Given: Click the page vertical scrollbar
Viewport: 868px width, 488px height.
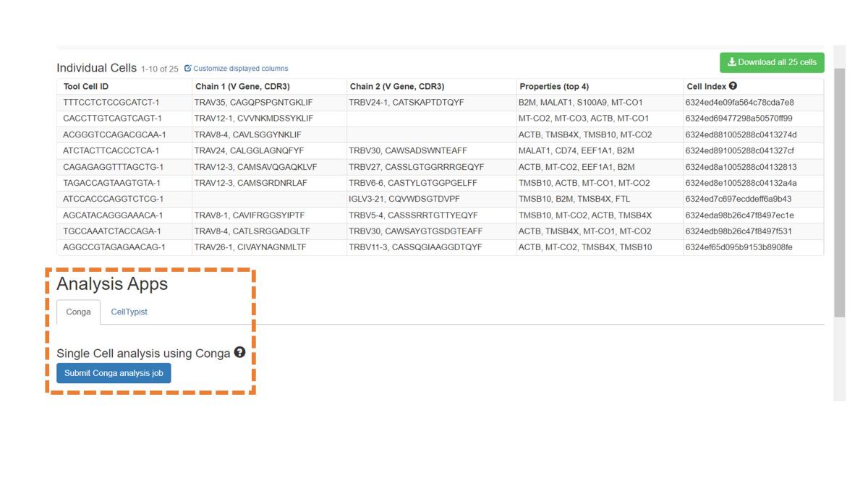Looking at the screenshot, I should click(x=839, y=192).
